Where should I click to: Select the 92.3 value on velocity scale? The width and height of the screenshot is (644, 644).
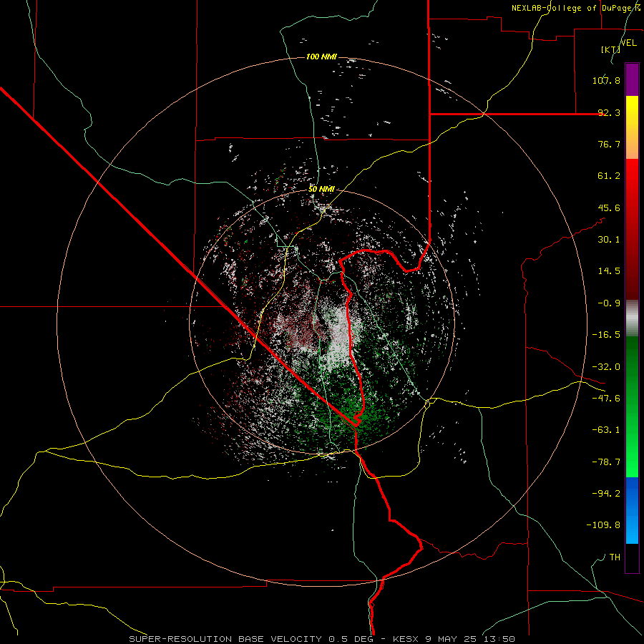pos(609,112)
